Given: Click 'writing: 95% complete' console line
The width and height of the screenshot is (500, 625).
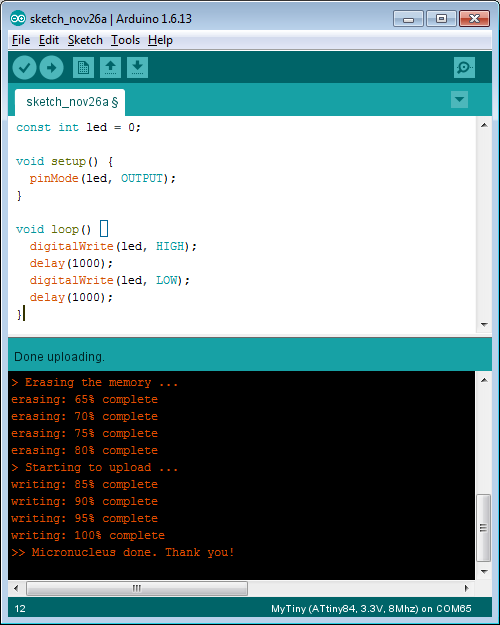Looking at the screenshot, I should 85,518.
